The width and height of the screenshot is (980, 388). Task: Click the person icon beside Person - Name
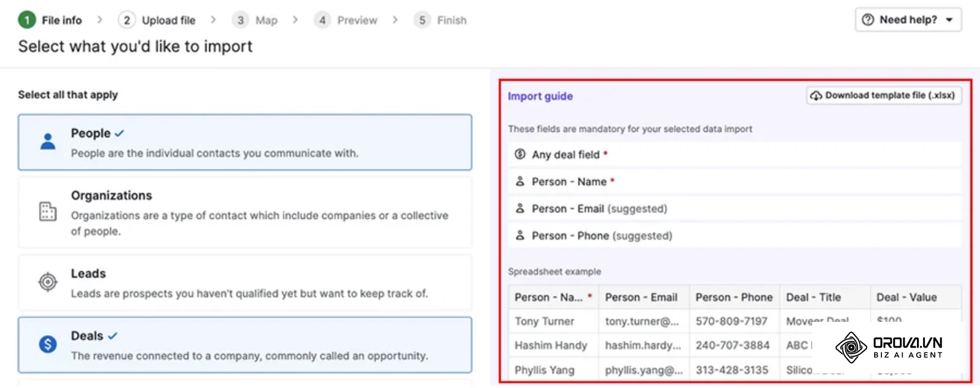click(x=520, y=181)
